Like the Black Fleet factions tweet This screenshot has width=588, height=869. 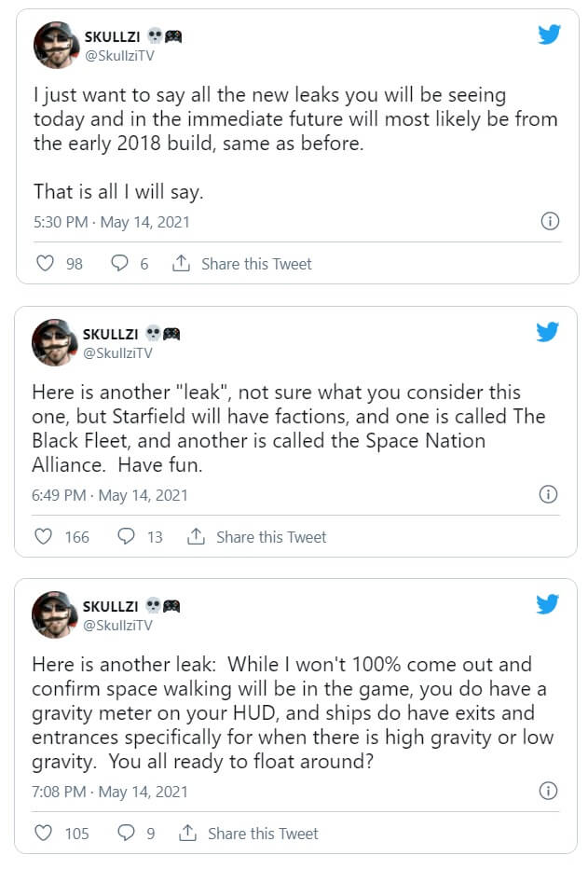[43, 537]
